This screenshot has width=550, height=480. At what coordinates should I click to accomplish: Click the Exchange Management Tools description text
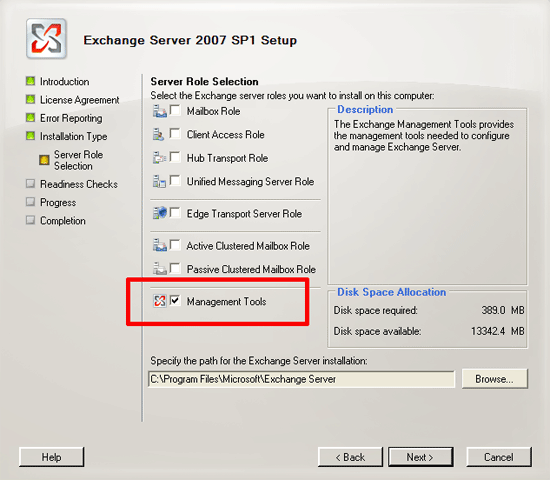tap(424, 135)
